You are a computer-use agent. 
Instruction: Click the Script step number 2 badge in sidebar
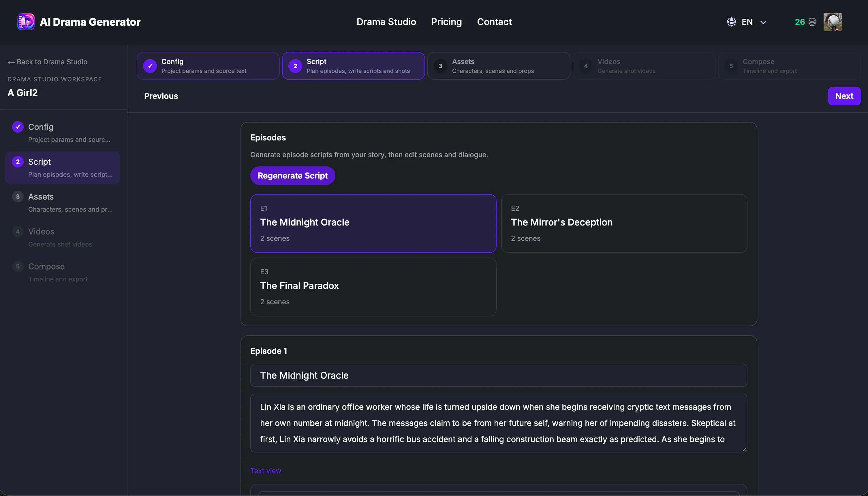coord(18,161)
